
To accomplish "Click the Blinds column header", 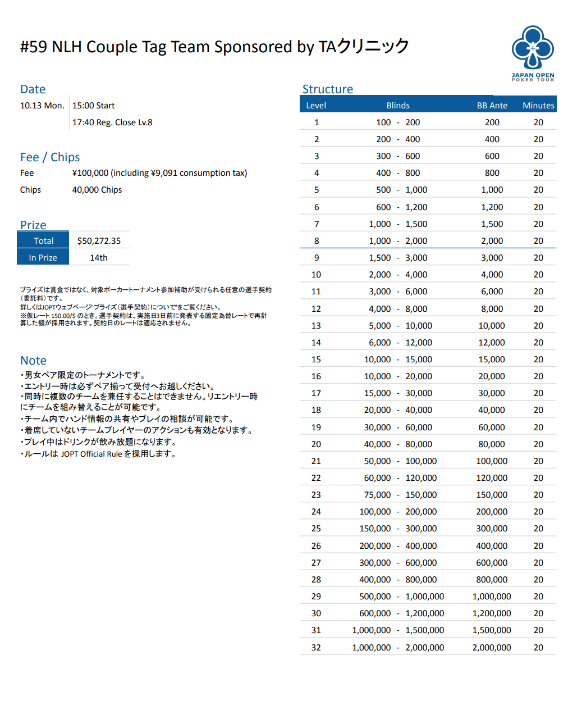I will [398, 105].
